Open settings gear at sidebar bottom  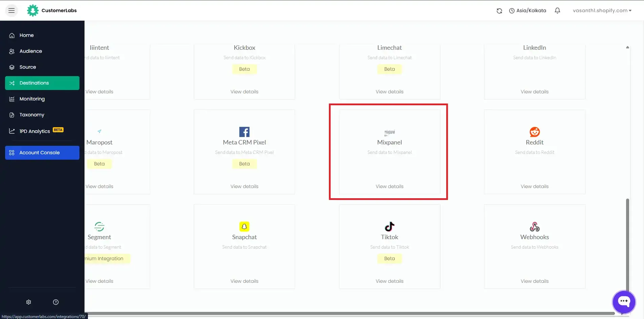(29, 302)
